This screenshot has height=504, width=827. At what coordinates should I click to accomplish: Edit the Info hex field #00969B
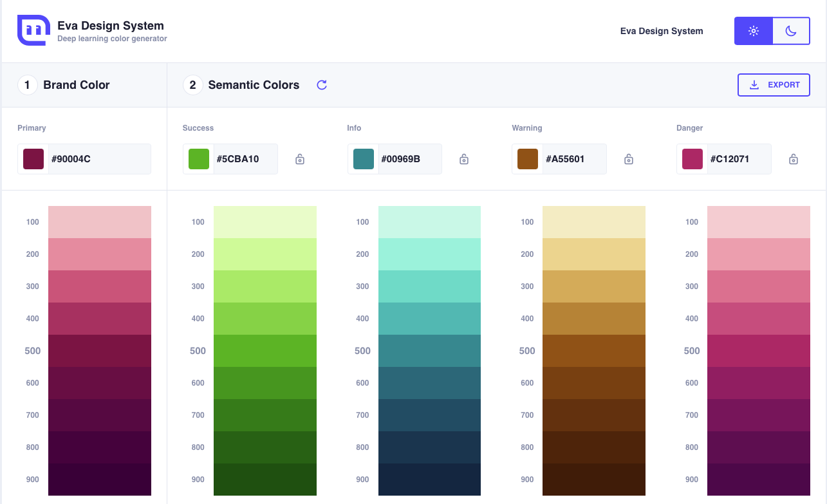pyautogui.click(x=410, y=159)
